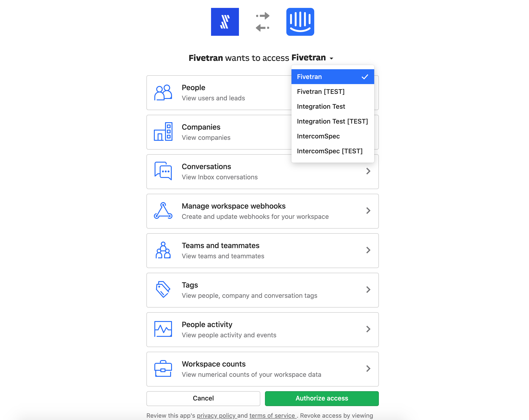
Task: Pick IntercomSpec [TEST] workspace option
Action: click(x=332, y=151)
